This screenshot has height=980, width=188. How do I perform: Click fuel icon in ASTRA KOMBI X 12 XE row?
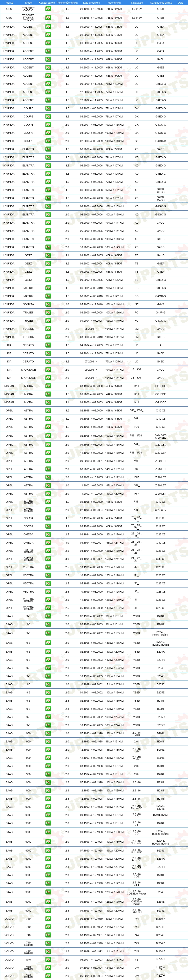[x=48, y=502]
